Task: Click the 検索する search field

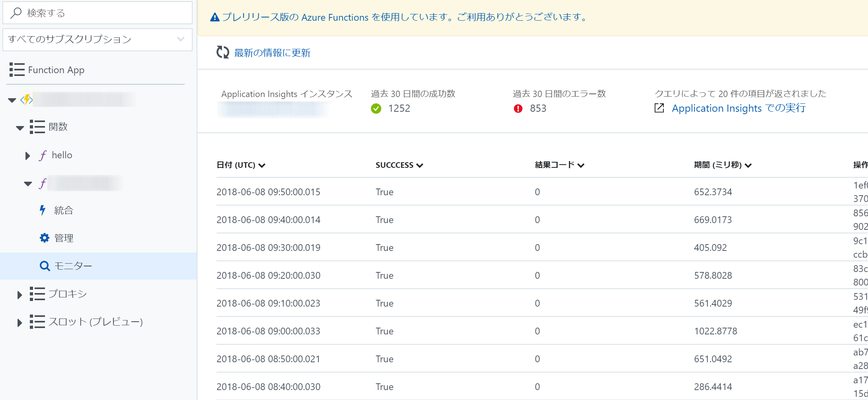Action: pos(98,13)
